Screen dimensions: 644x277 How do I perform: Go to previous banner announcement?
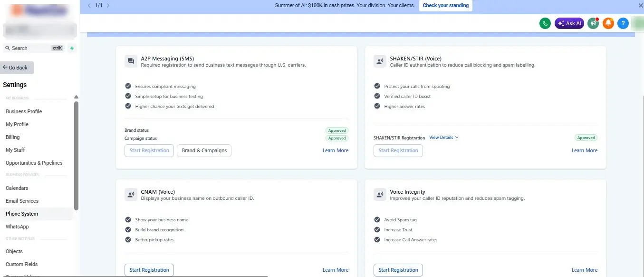coord(89,5)
